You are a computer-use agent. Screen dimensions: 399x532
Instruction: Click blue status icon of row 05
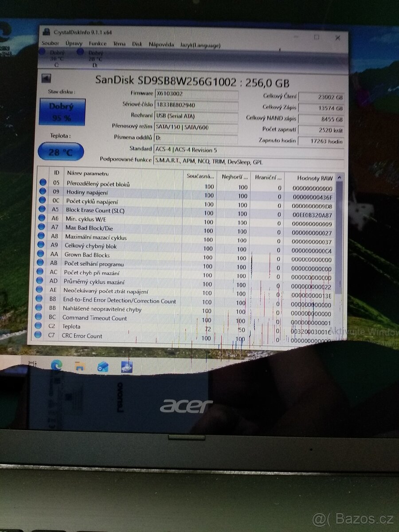pos(43,183)
